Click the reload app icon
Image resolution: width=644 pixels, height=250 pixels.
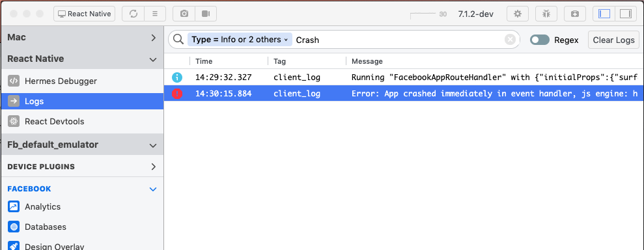[x=133, y=14]
